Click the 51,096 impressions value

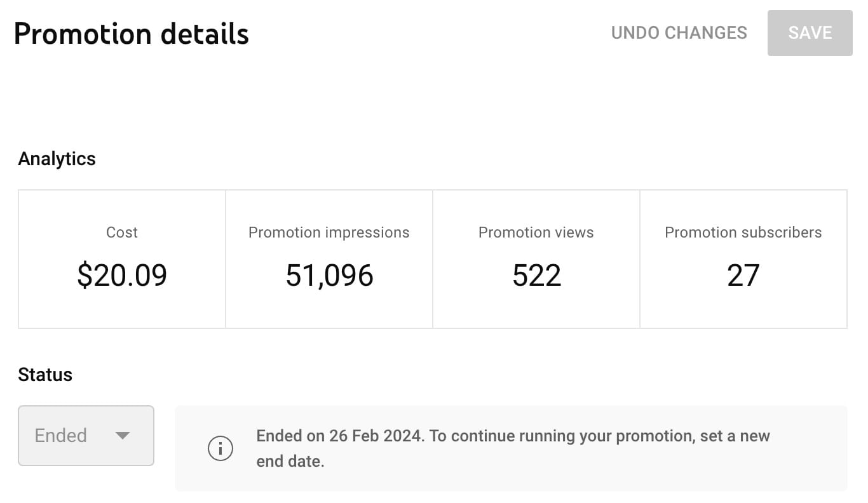(x=329, y=275)
